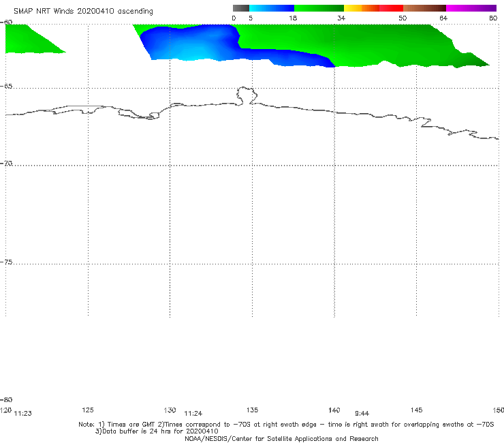Image resolution: width=504 pixels, height=443 pixels.
Task: Select the brown 50–64 color bar segment
Action: pos(424,8)
